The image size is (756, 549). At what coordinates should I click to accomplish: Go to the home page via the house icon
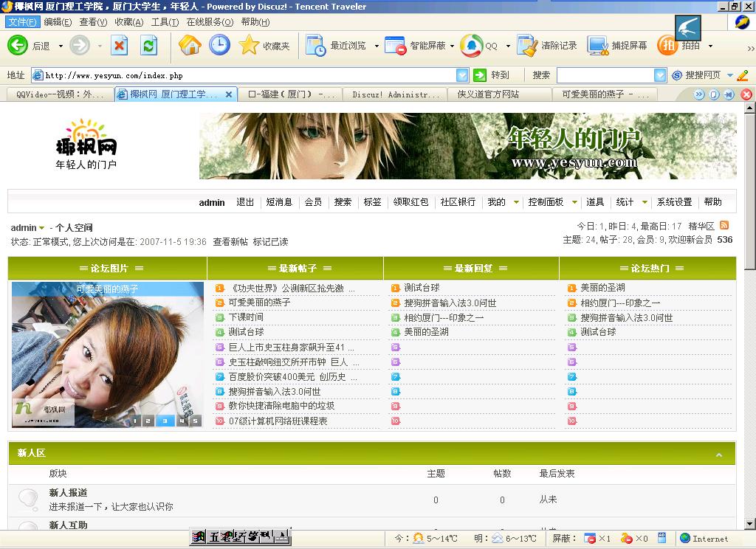190,45
